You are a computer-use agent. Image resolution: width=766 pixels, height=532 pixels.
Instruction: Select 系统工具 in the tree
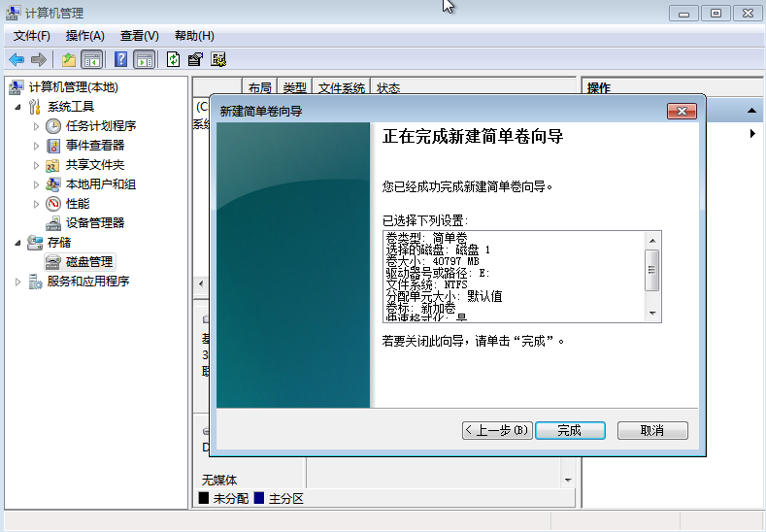71,107
